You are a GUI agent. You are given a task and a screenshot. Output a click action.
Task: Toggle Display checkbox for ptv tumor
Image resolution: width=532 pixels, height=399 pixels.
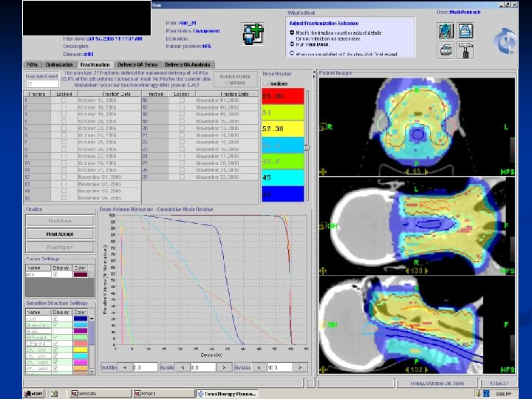(x=55, y=274)
